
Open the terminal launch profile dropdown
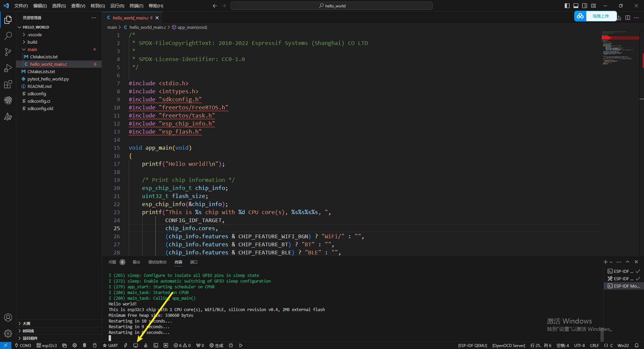pyautogui.click(x=611, y=262)
